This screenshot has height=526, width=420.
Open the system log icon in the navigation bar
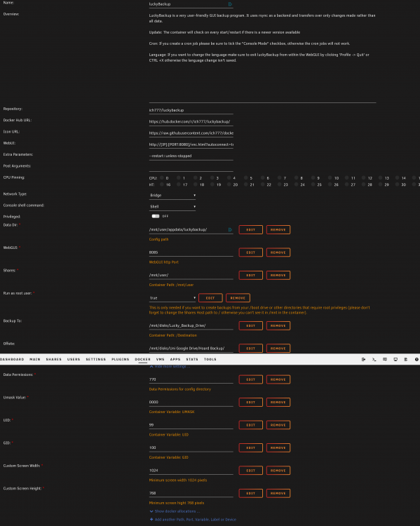406,359
